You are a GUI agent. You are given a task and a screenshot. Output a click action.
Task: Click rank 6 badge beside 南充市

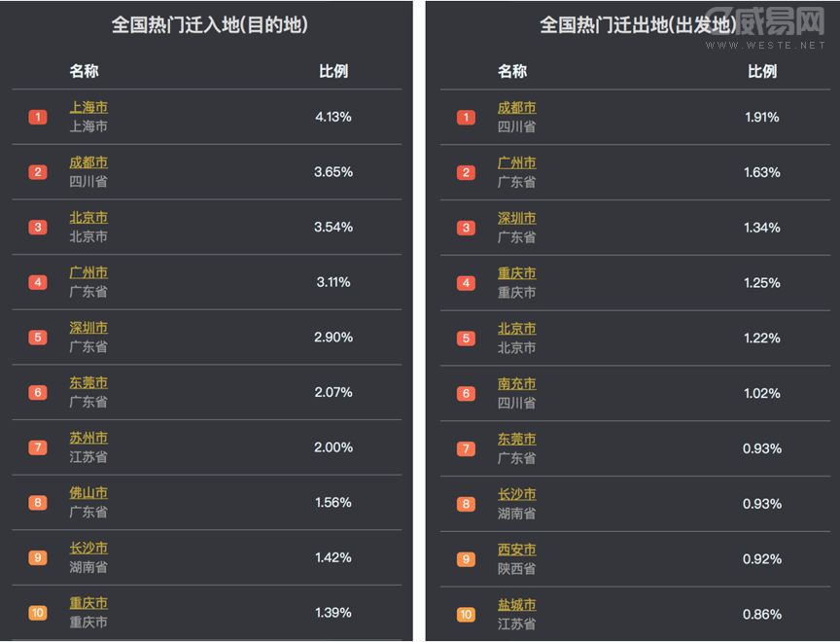467,394
